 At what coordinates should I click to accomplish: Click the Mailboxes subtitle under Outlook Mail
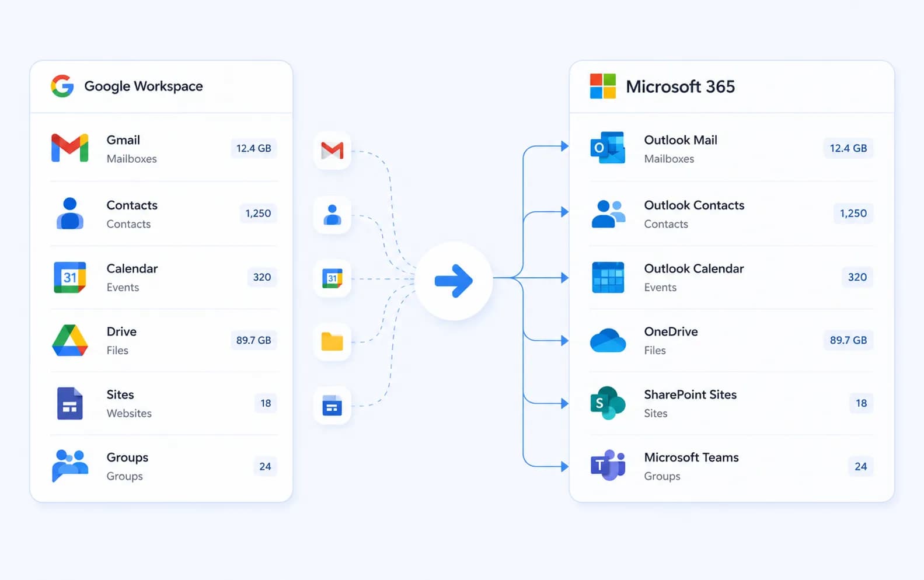click(x=669, y=159)
